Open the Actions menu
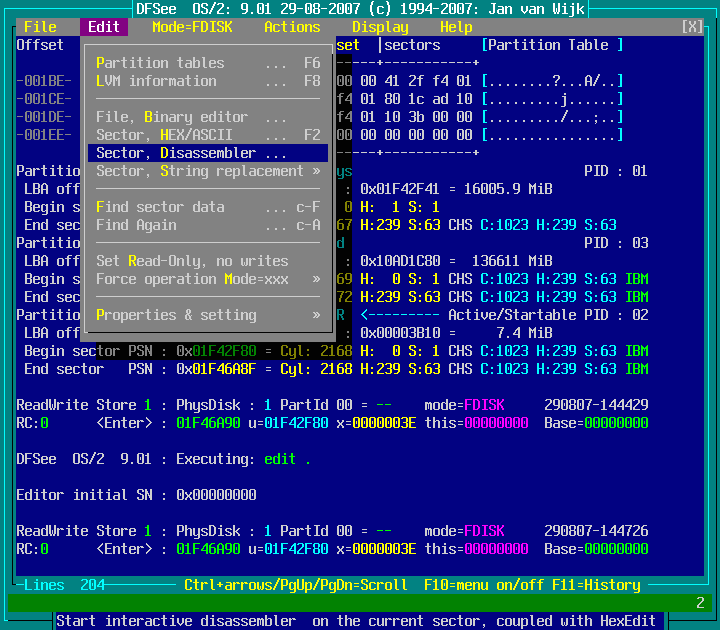Screen dimensions: 720x630 click(292, 27)
